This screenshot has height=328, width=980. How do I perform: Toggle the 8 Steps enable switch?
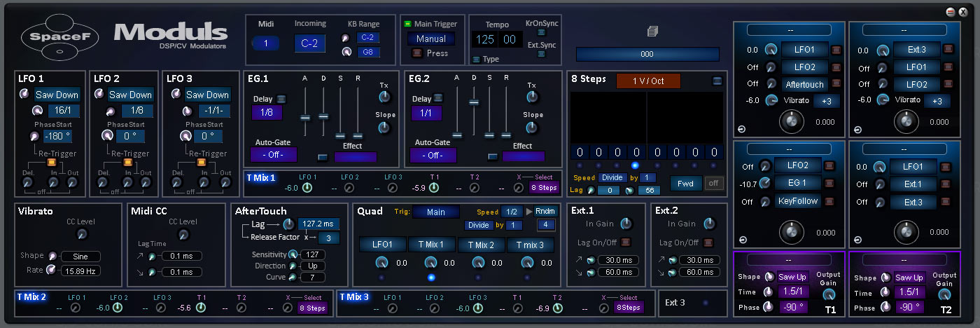(x=717, y=81)
